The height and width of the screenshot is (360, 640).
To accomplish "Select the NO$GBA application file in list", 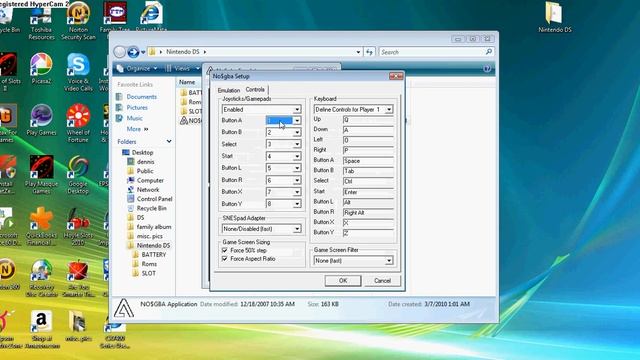I will click(191, 121).
